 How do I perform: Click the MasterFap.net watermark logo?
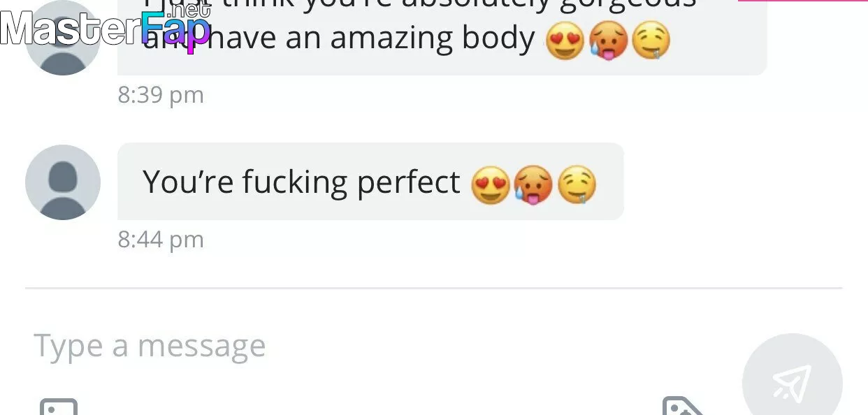tap(106, 27)
